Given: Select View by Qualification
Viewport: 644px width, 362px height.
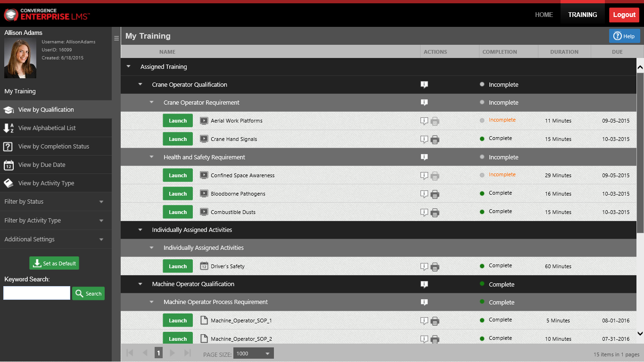Looking at the screenshot, I should point(56,110).
